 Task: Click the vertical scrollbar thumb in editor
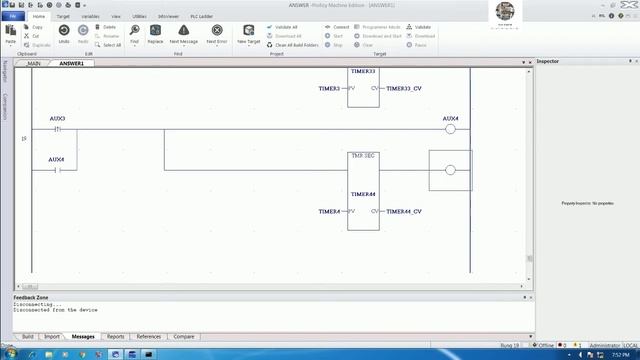pos(530,258)
